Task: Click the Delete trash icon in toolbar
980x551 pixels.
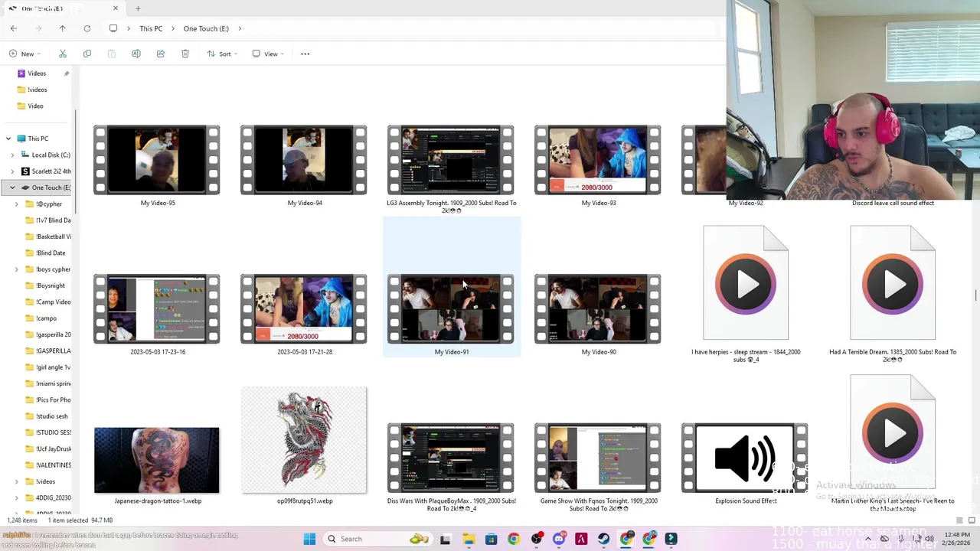Action: point(185,54)
